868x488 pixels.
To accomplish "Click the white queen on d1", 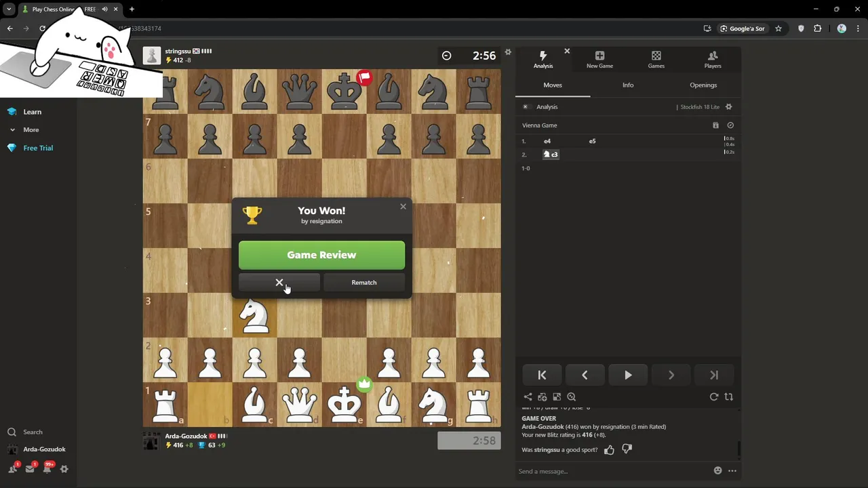I will (x=299, y=405).
